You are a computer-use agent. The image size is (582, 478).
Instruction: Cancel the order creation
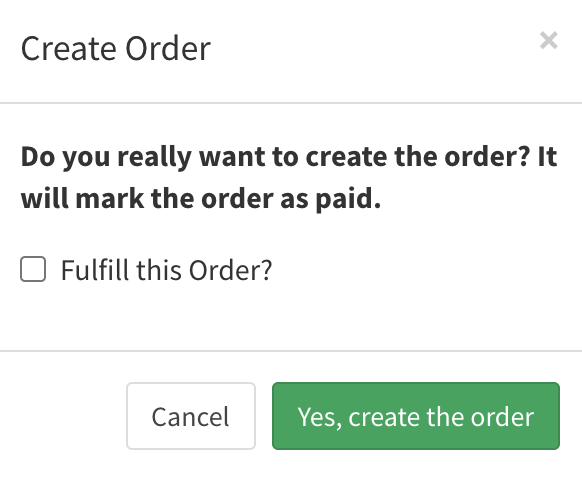tap(191, 416)
